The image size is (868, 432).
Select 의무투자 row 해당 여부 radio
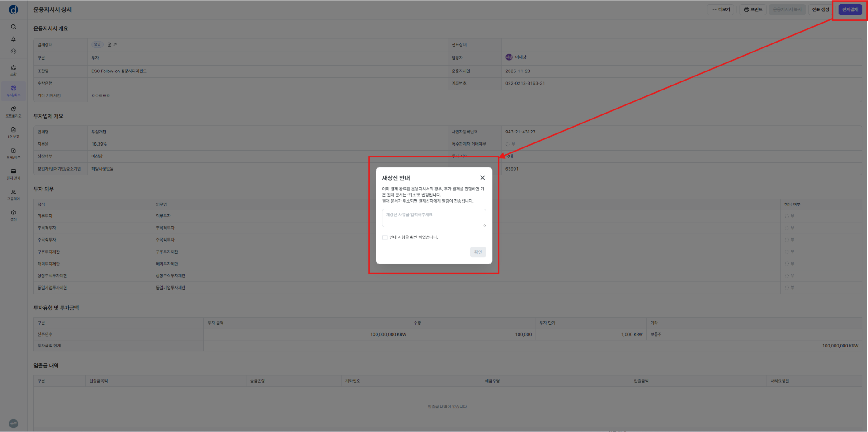pyautogui.click(x=787, y=216)
